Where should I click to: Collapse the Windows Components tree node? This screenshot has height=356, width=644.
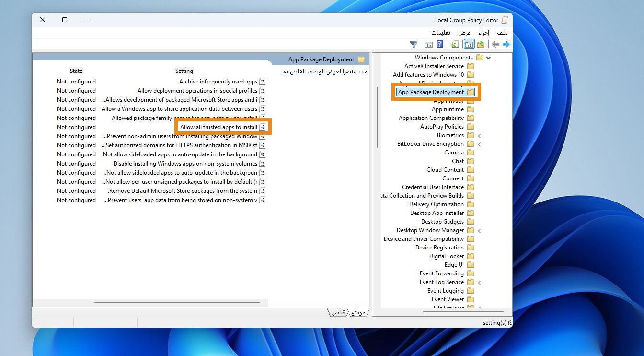(488, 58)
